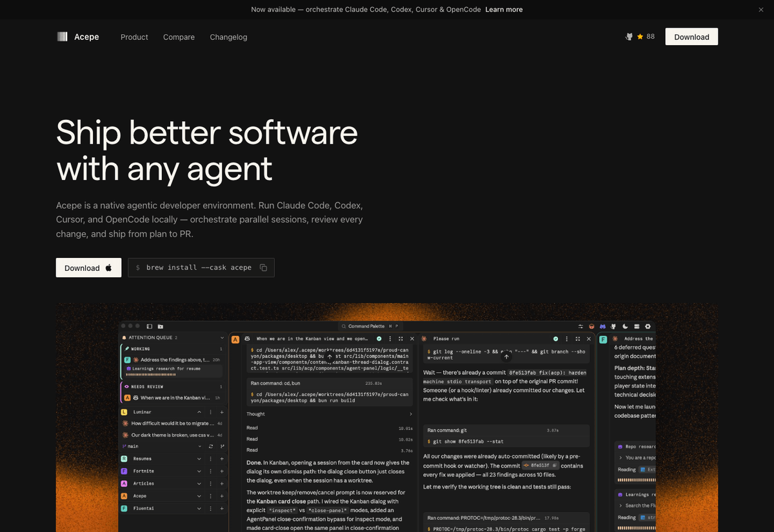The width and height of the screenshot is (774, 532).
Task: Click the refresh icon in main branch row
Action: [210, 446]
